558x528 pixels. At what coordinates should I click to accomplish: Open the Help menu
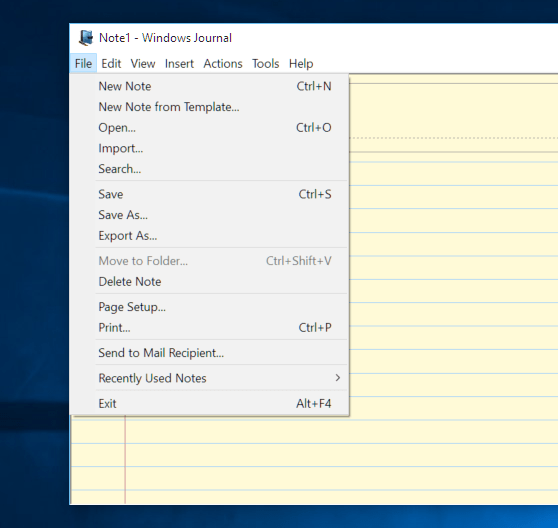301,64
